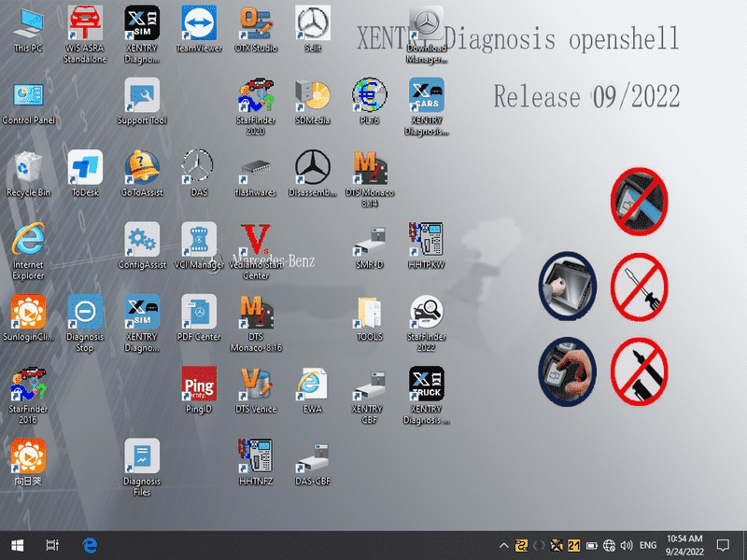This screenshot has width=747, height=560.
Task: Launch HHTPKW shortcut
Action: click(x=427, y=246)
